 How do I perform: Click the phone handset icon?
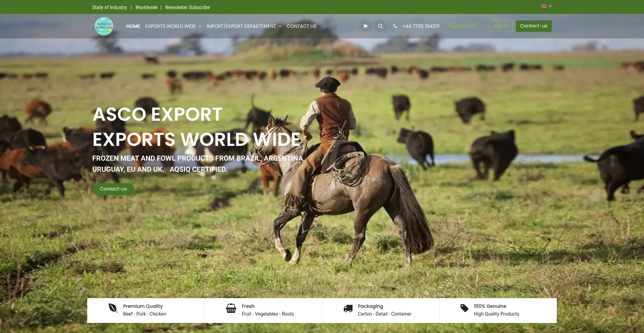coord(395,26)
